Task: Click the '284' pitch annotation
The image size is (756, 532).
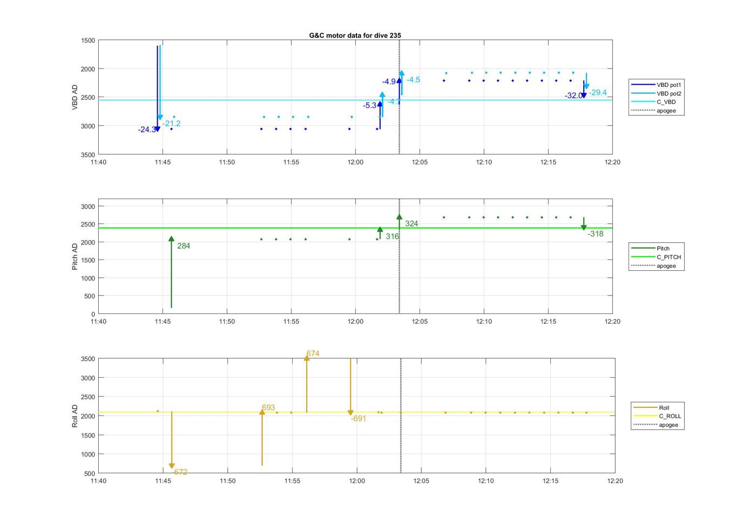Action: [184, 245]
